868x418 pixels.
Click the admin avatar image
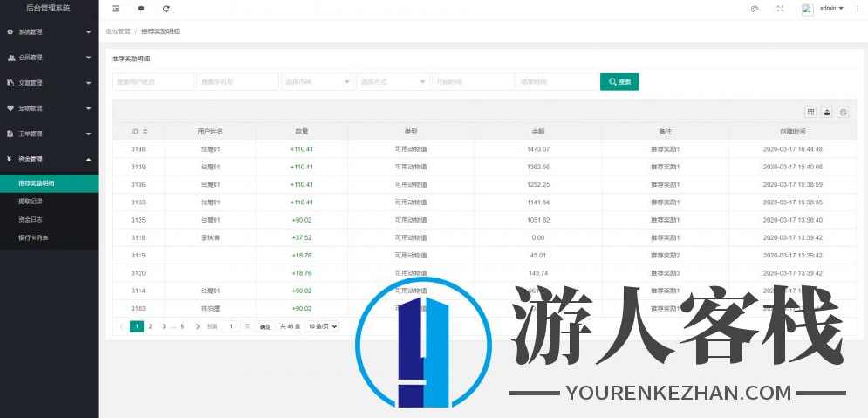tap(807, 9)
